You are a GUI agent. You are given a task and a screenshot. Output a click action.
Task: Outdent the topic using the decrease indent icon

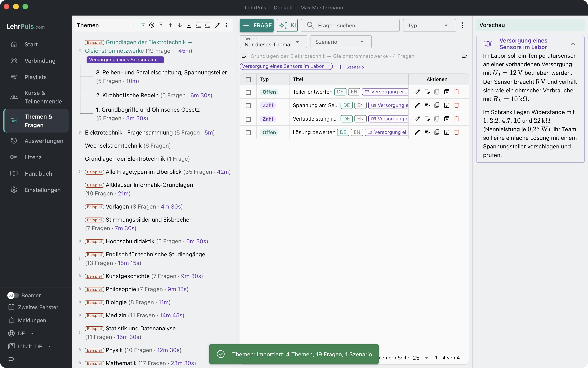[x=198, y=25]
